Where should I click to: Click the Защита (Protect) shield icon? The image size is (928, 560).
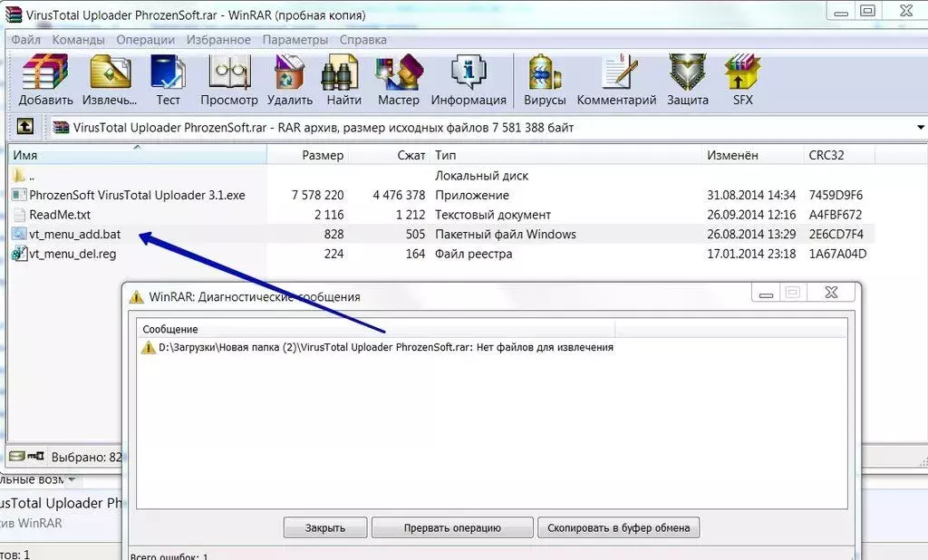tap(687, 72)
